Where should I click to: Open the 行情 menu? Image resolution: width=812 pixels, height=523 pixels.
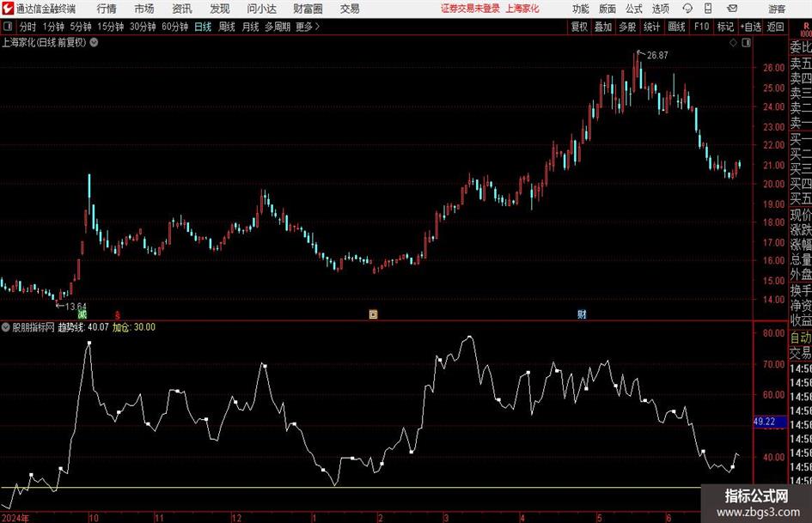pyautogui.click(x=107, y=9)
